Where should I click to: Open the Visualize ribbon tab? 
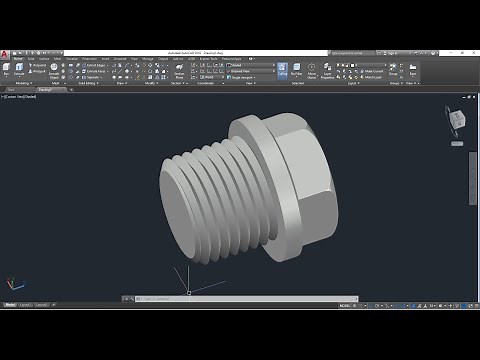(72, 59)
